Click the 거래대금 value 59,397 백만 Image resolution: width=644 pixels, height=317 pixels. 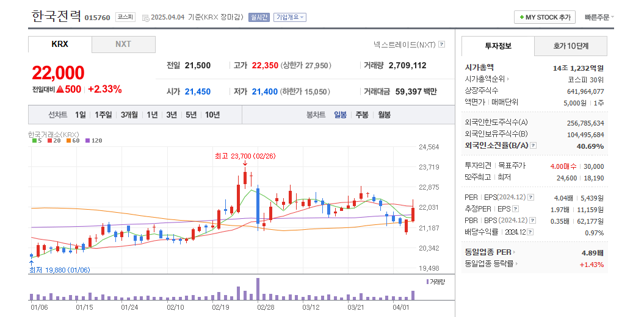tap(416, 91)
